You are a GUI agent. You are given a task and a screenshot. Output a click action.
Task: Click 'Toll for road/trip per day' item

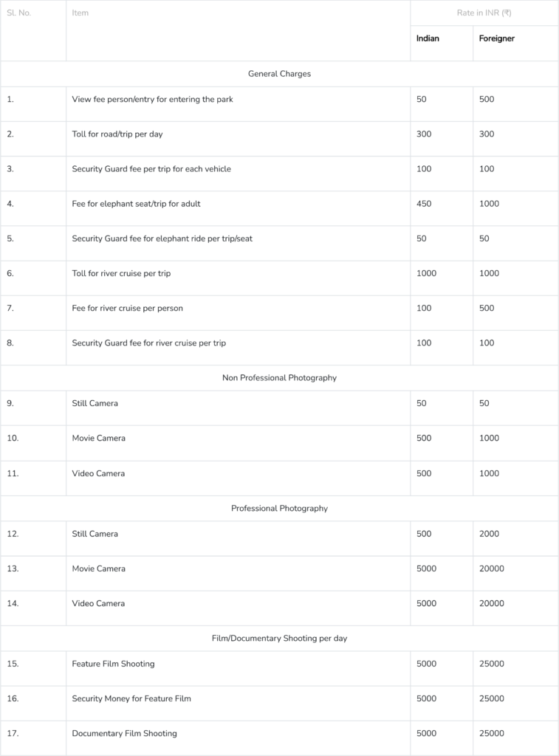click(x=117, y=134)
